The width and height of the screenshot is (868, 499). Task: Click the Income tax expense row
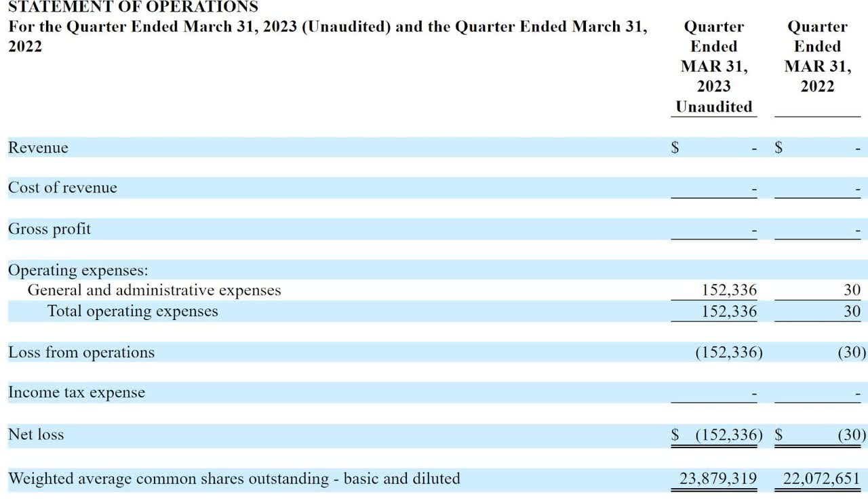click(76, 393)
